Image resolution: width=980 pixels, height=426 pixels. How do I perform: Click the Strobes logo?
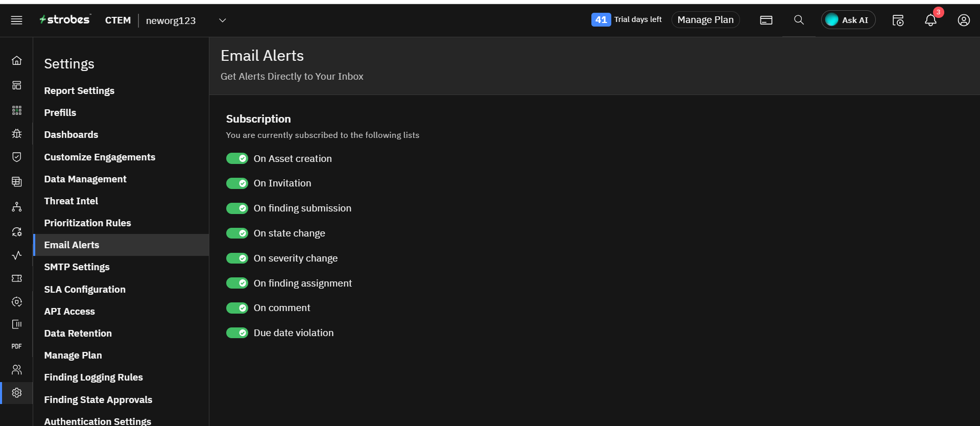[x=65, y=20]
